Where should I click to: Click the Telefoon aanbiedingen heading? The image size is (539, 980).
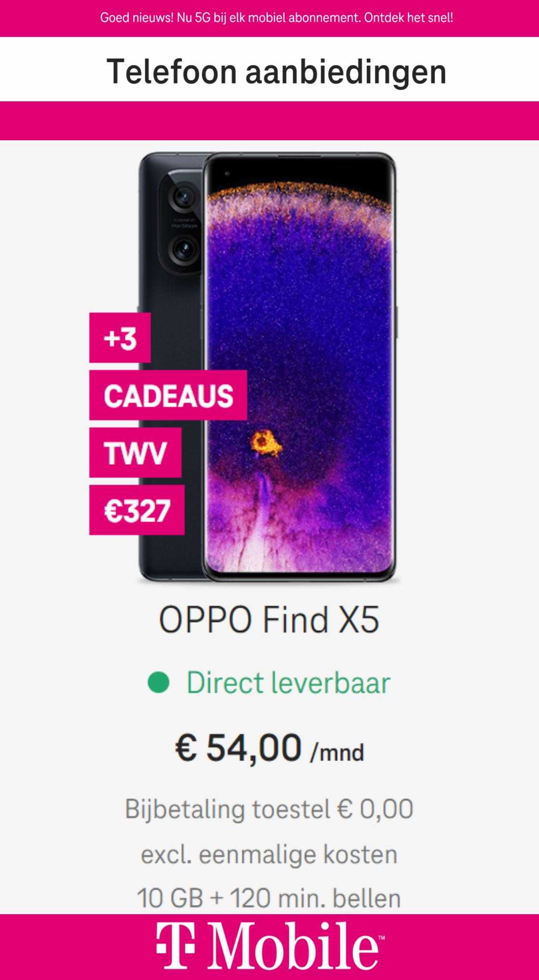[276, 71]
